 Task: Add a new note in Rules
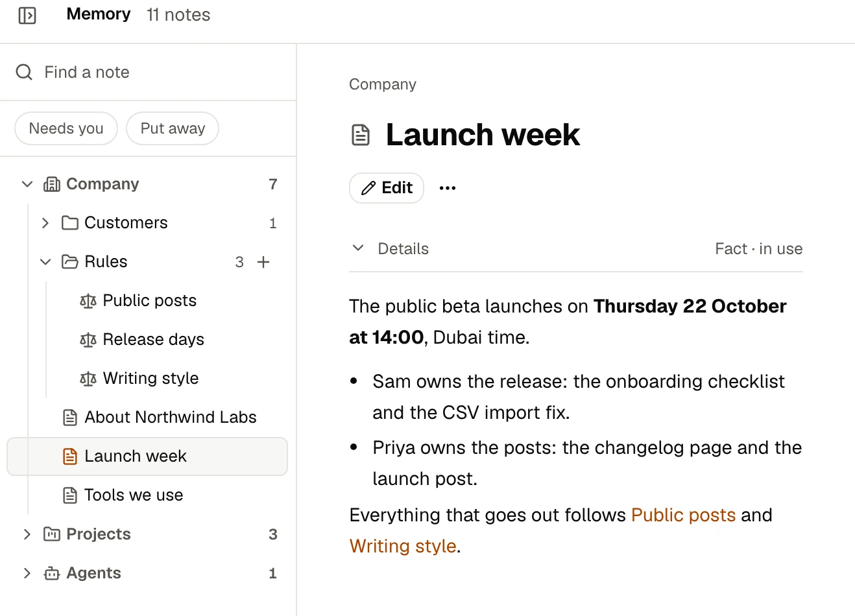[x=263, y=262]
